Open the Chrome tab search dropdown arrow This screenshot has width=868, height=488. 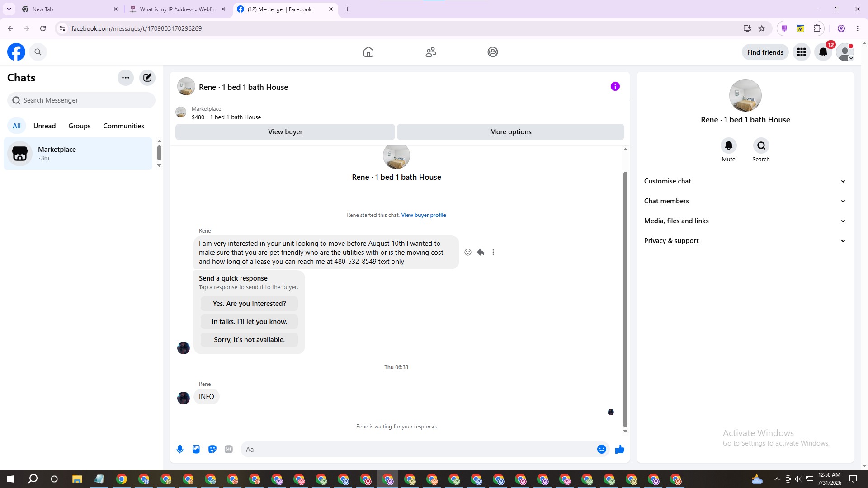coord(9,9)
